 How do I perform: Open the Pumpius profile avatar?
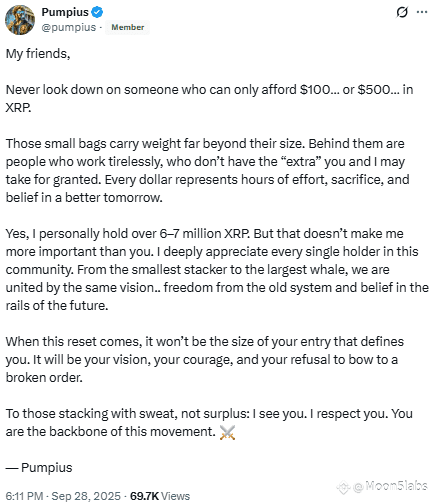(x=20, y=20)
